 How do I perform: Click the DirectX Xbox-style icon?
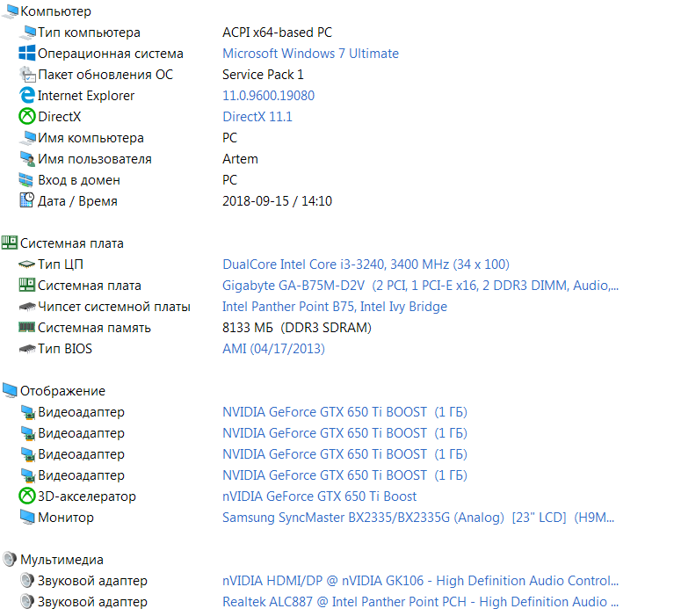[x=26, y=117]
